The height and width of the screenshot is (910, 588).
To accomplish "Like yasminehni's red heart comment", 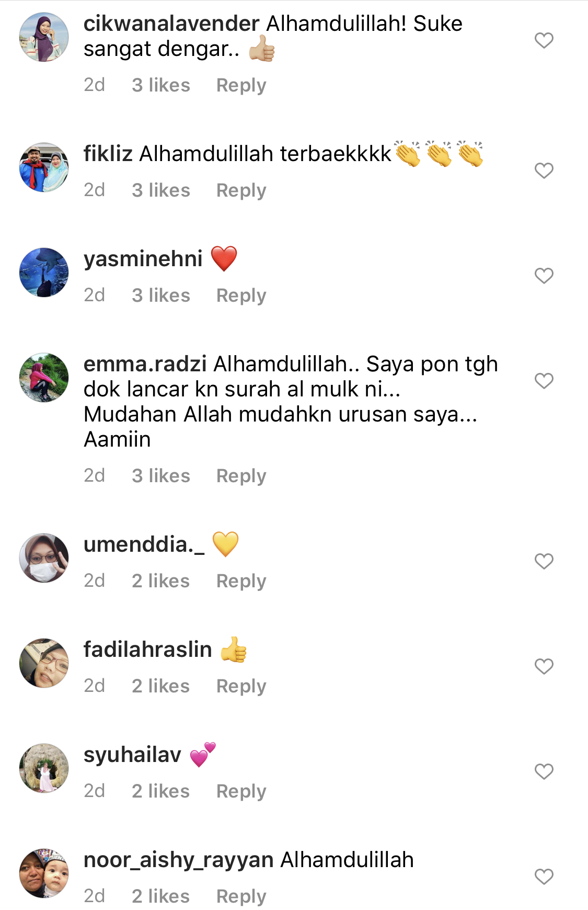I will pos(544,276).
